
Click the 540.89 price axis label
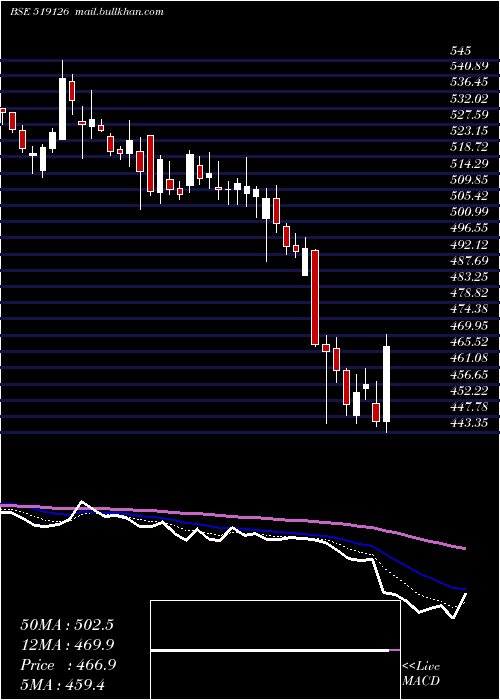tap(469, 67)
